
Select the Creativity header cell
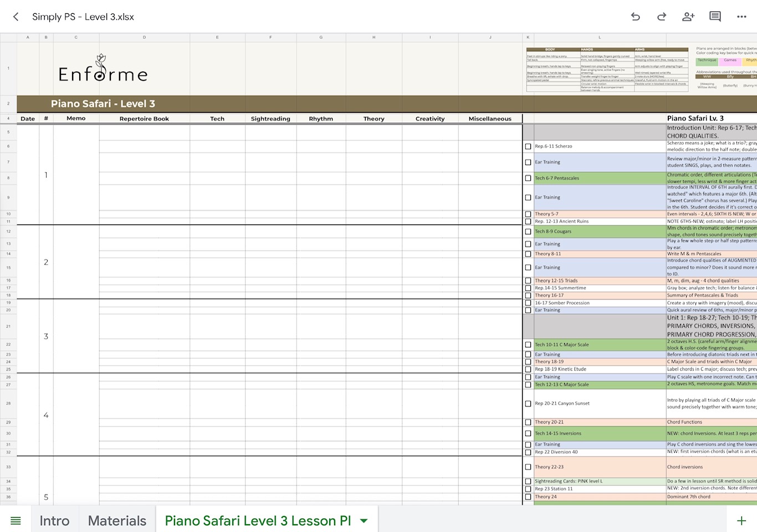click(430, 119)
